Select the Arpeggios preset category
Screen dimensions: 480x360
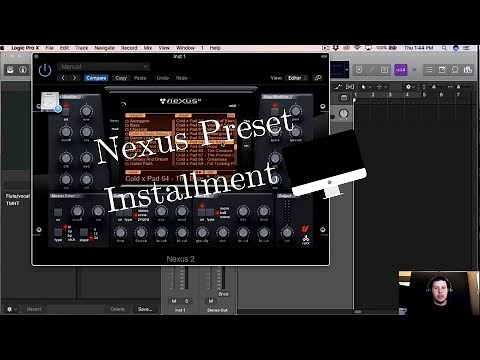pos(139,121)
